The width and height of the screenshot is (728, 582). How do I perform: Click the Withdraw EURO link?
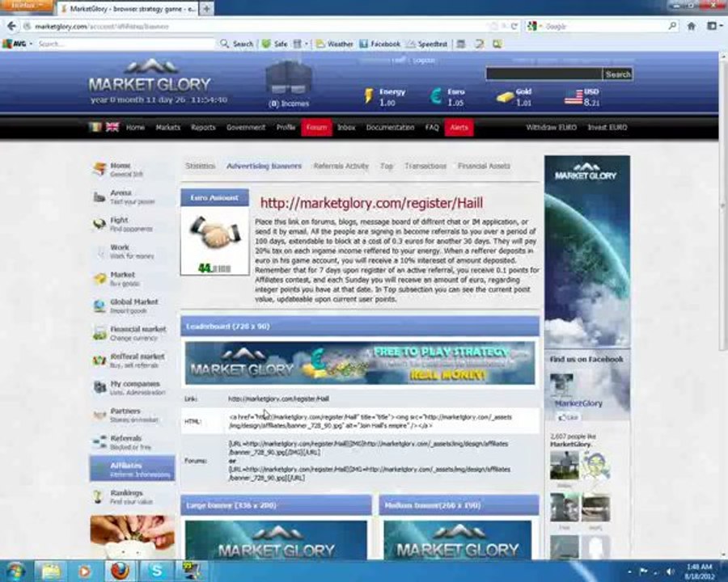click(x=551, y=127)
